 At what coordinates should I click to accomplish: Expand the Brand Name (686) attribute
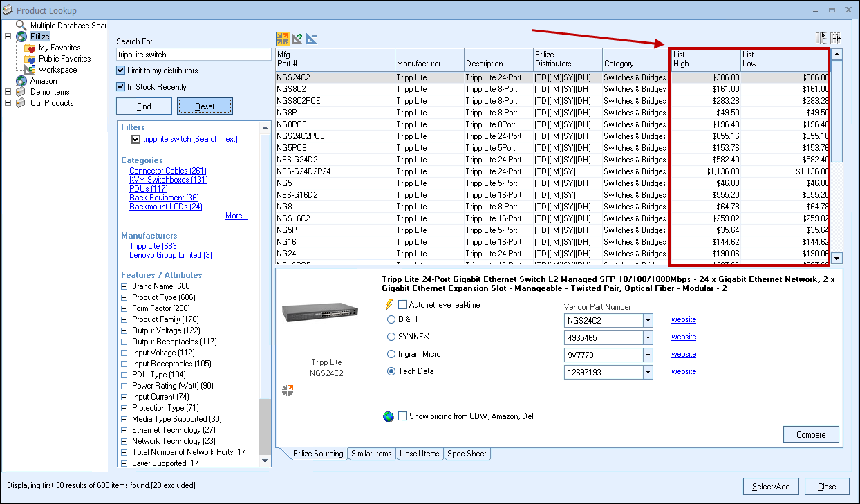tap(124, 286)
